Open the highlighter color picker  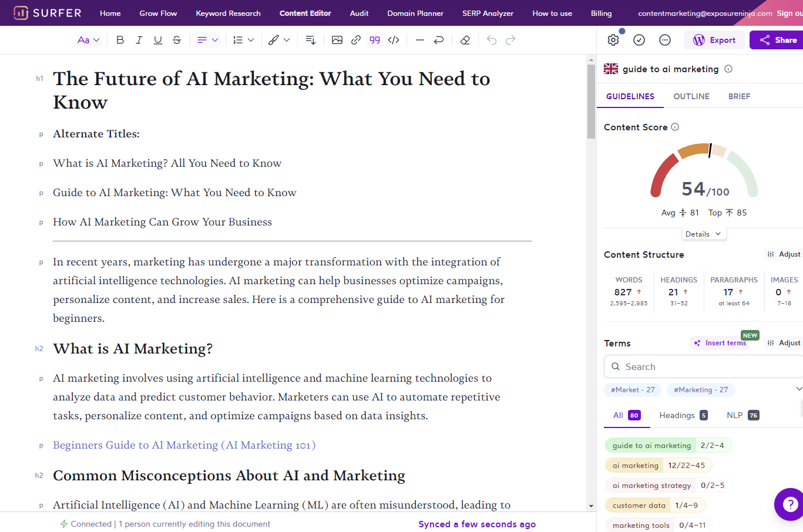click(279, 40)
